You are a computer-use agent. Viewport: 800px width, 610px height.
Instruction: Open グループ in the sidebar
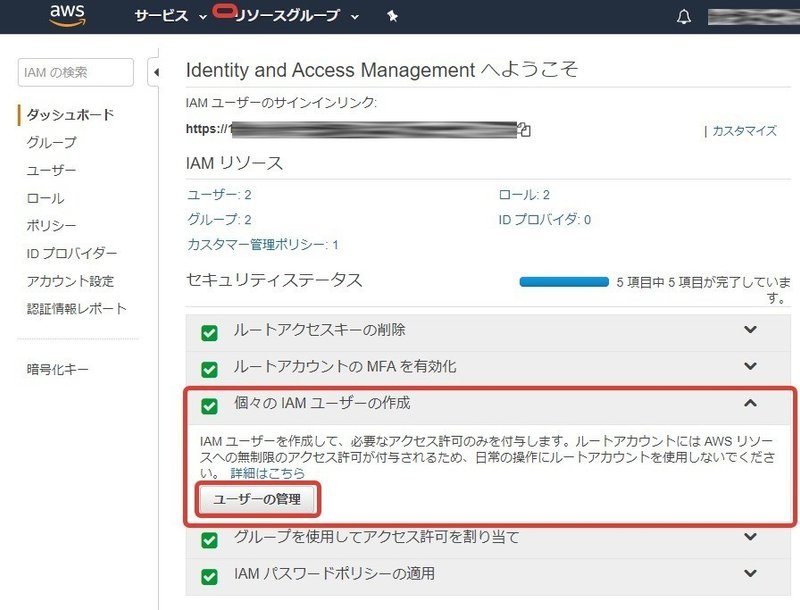[x=52, y=142]
